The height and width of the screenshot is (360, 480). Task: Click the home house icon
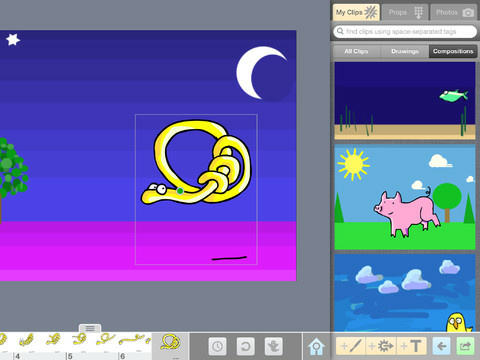point(316,346)
